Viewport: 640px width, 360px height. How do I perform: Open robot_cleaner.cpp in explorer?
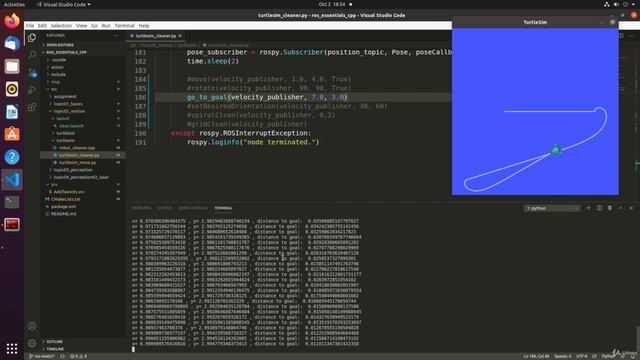coord(77,148)
